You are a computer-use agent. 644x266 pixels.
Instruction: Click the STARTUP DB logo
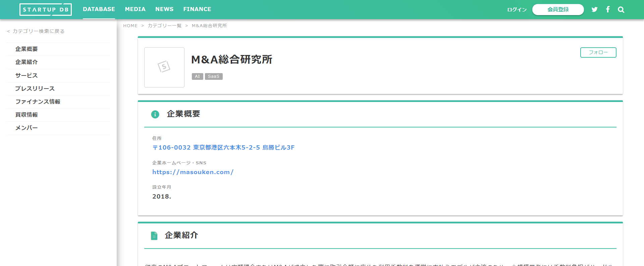(x=46, y=9)
